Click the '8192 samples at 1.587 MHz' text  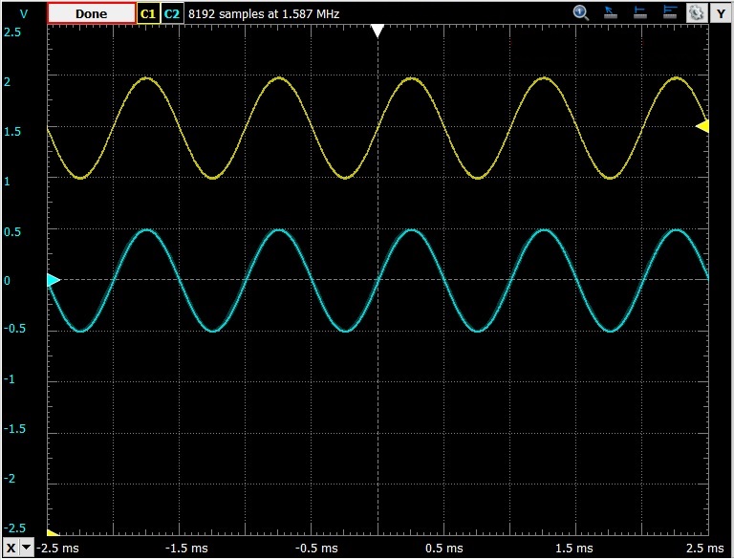(x=264, y=13)
